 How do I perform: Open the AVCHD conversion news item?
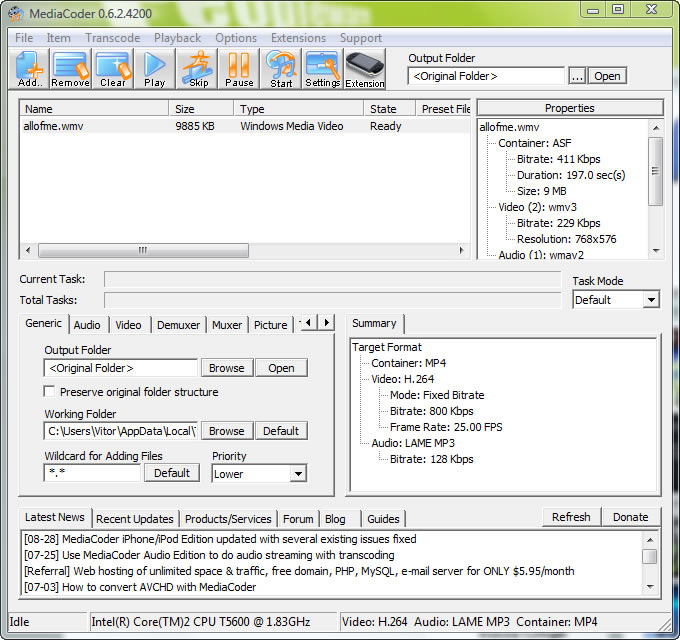(140, 587)
